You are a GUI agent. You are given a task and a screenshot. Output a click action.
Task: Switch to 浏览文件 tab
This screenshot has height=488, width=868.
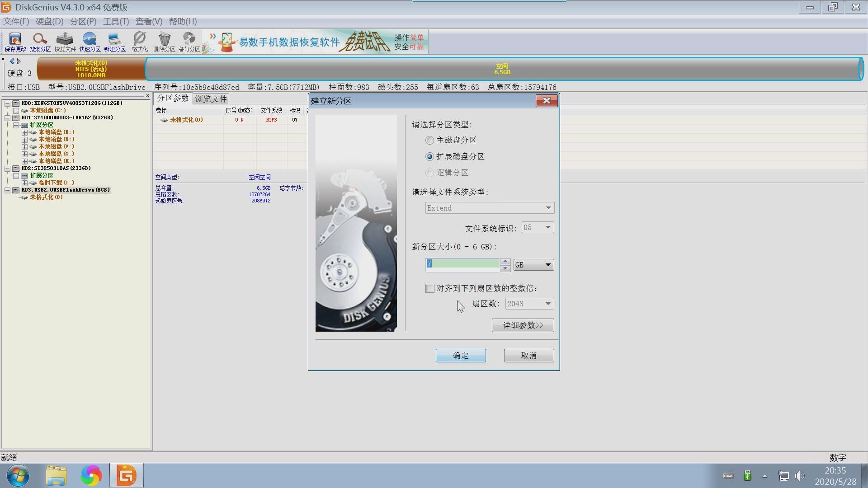pos(211,99)
